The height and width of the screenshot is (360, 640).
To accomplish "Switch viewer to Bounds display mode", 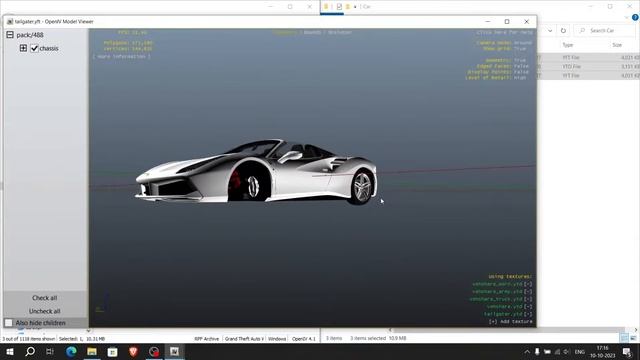I will pos(312,32).
